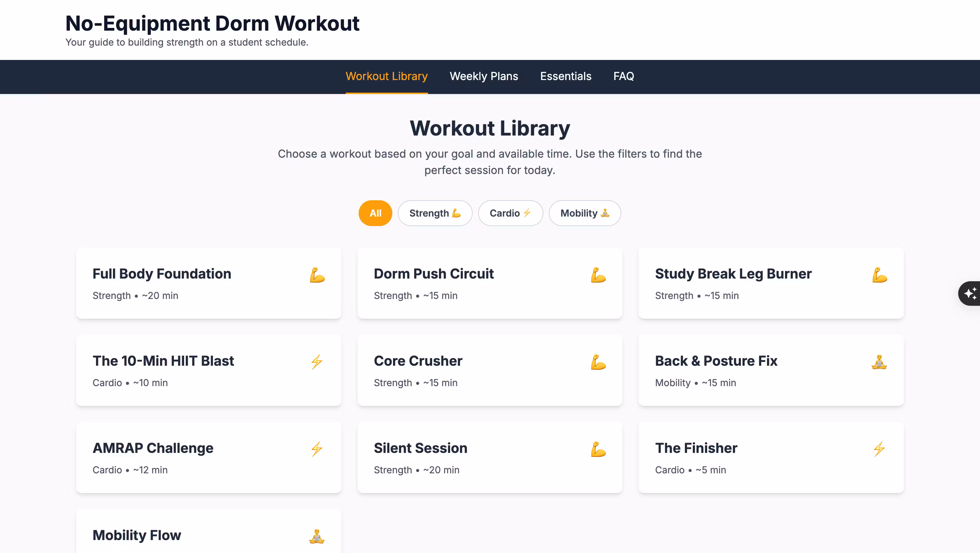Go to the FAQ tab
The width and height of the screenshot is (980, 553).
coord(623,76)
